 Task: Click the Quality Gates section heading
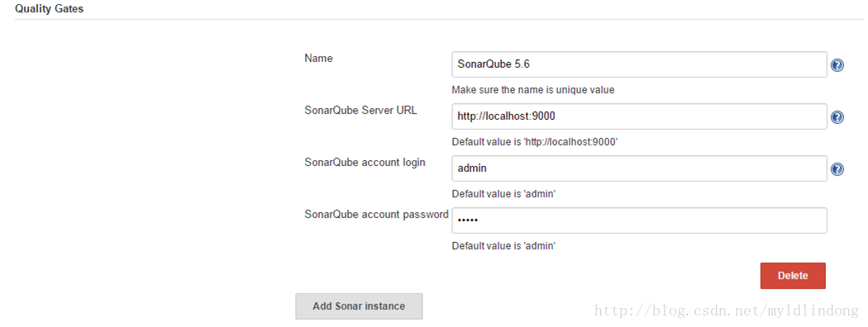pos(50,9)
